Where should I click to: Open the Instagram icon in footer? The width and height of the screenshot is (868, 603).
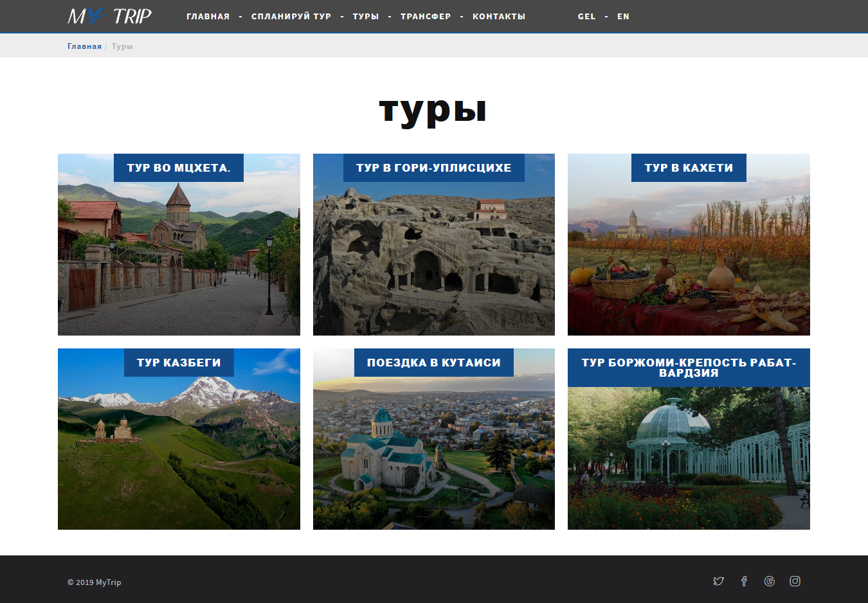[x=795, y=581]
